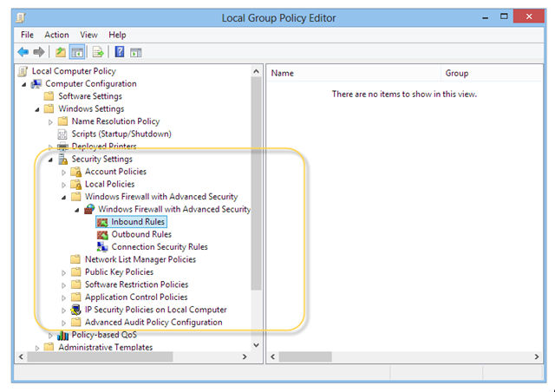Viewport: 555px width, 392px height.
Task: Collapse the Computer Configuration node
Action: (x=24, y=85)
